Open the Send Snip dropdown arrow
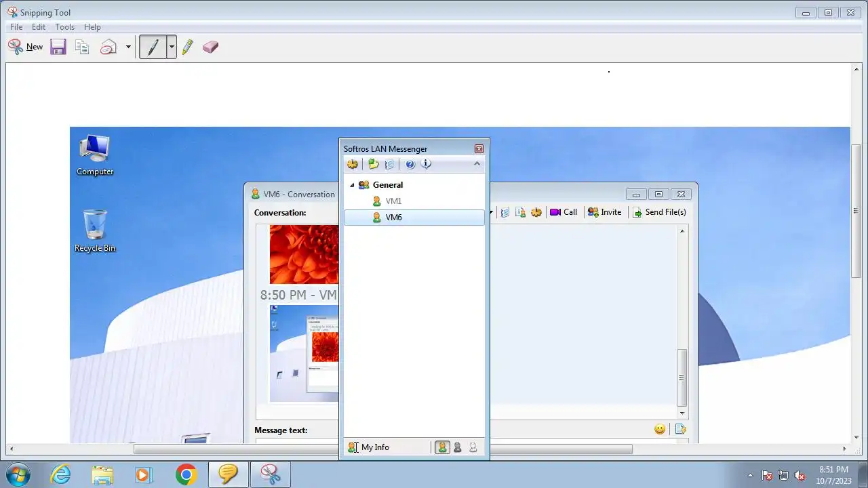This screenshot has height=488, width=868. tap(128, 47)
